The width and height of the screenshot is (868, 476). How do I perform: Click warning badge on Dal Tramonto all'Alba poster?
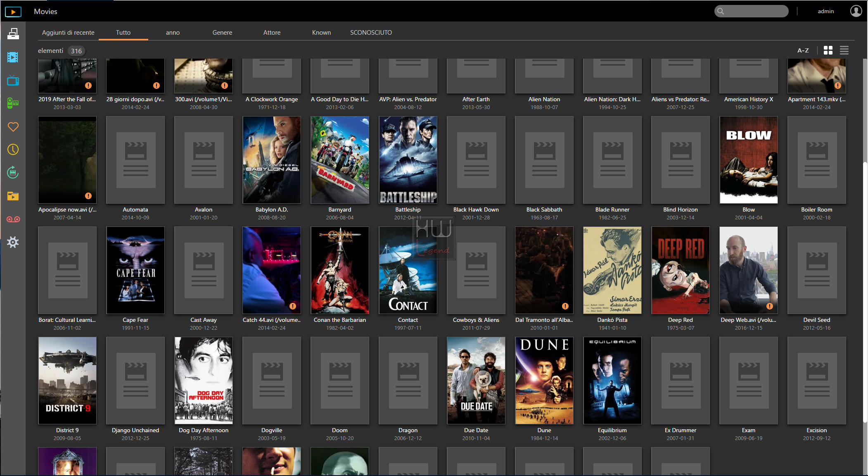click(565, 306)
